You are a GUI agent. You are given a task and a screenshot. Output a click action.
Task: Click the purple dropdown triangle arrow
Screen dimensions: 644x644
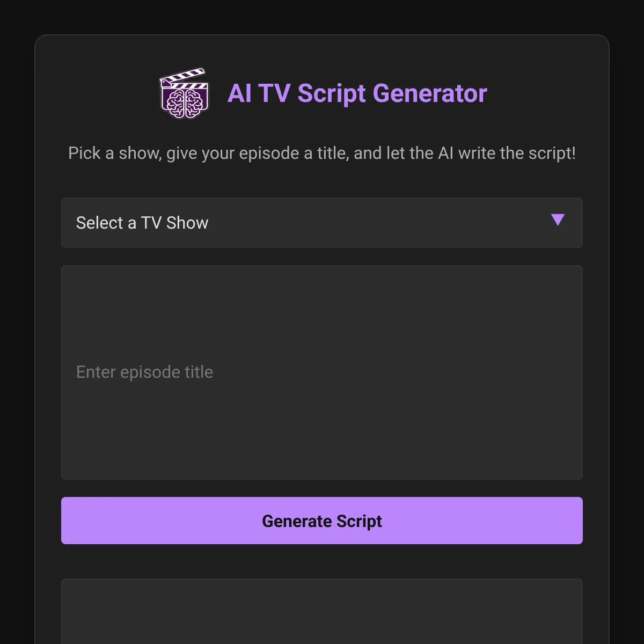(558, 219)
